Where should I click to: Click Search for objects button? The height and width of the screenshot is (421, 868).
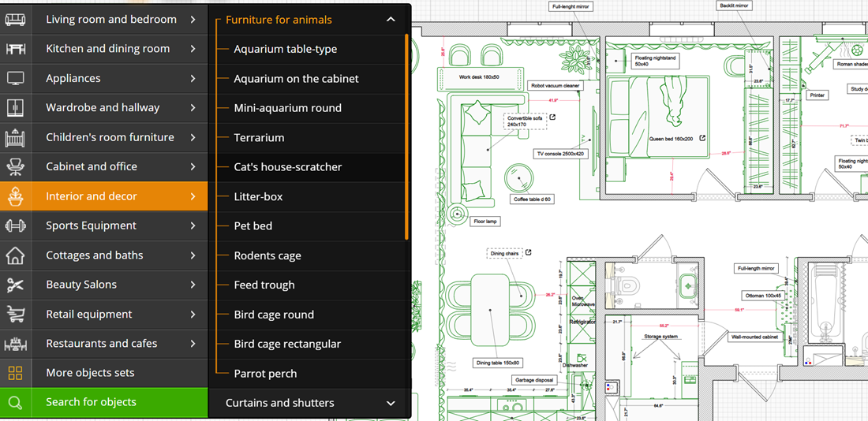(x=104, y=403)
